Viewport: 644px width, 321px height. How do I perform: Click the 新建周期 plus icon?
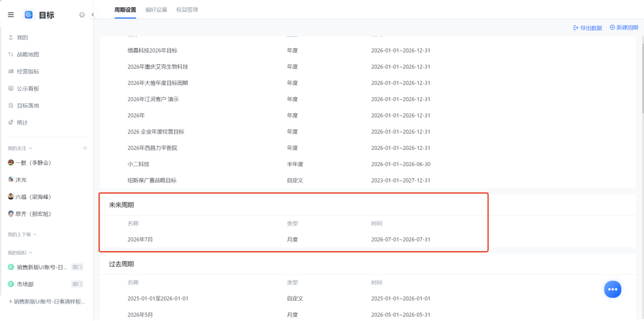[x=612, y=27]
